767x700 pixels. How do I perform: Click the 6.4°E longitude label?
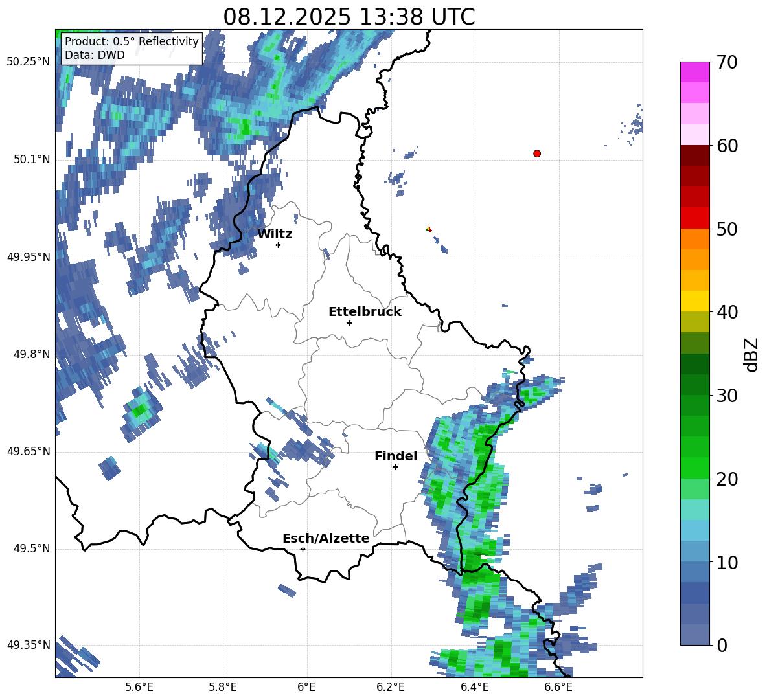point(474,687)
